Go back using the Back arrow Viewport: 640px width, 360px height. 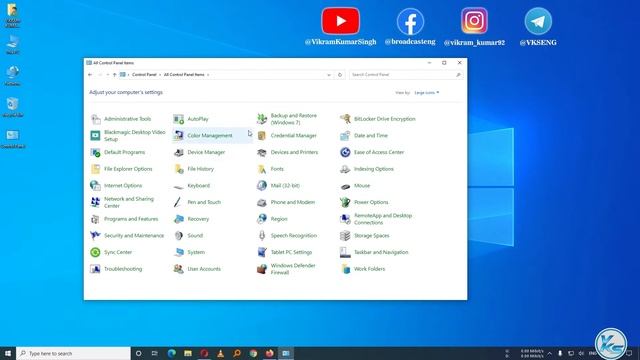(x=90, y=75)
